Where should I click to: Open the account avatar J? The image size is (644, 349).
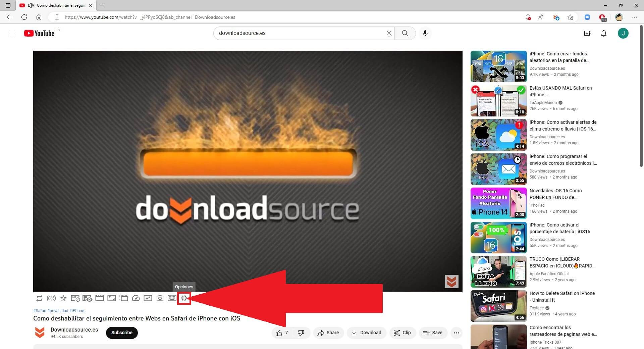[623, 33]
